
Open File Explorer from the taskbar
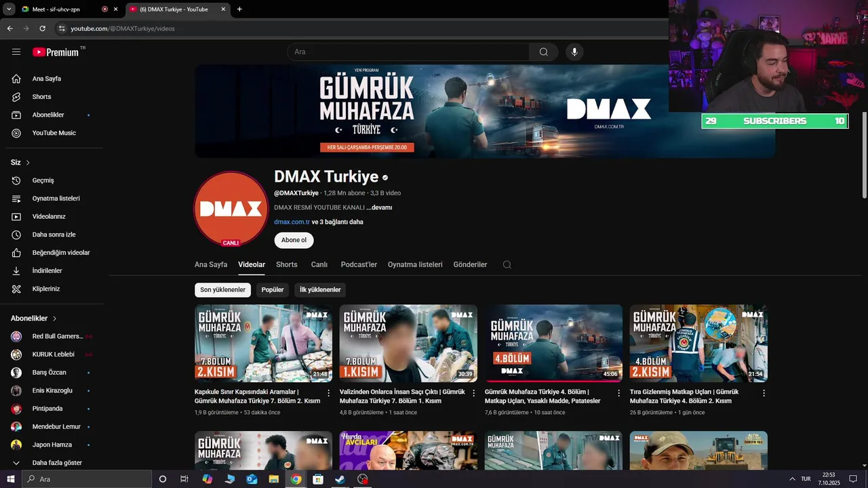pos(274,479)
